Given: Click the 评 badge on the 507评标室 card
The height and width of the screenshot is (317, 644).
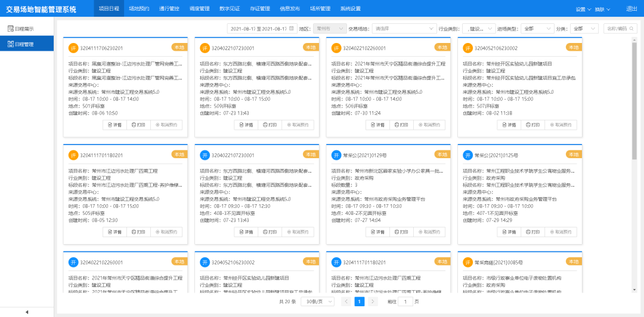Looking at the screenshot, I should 467,48.
